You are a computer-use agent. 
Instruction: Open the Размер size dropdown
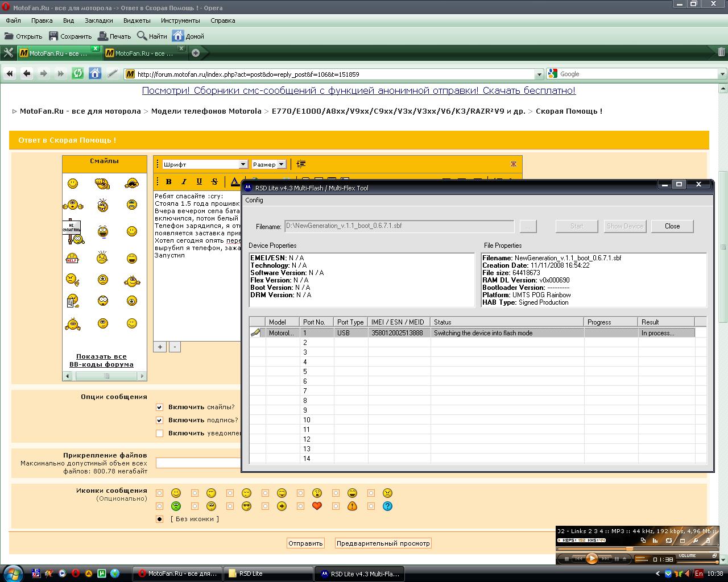pyautogui.click(x=268, y=164)
